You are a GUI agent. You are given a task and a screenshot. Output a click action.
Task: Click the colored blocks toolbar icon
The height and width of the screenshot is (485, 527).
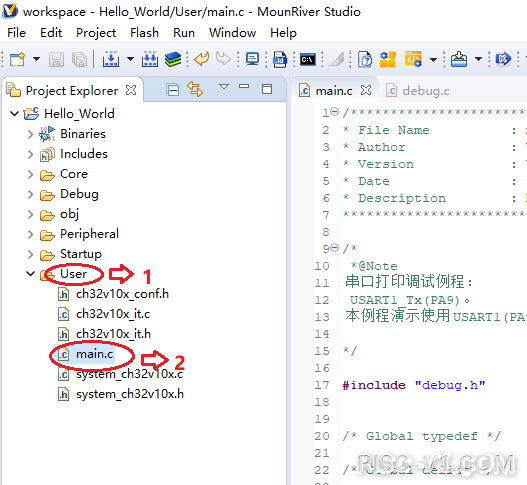click(x=388, y=59)
